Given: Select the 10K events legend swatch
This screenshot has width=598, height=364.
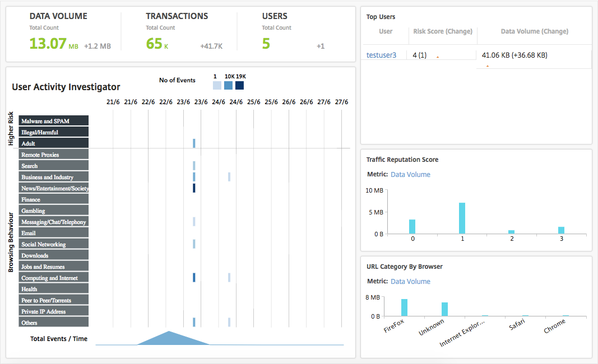Looking at the screenshot, I should (228, 86).
